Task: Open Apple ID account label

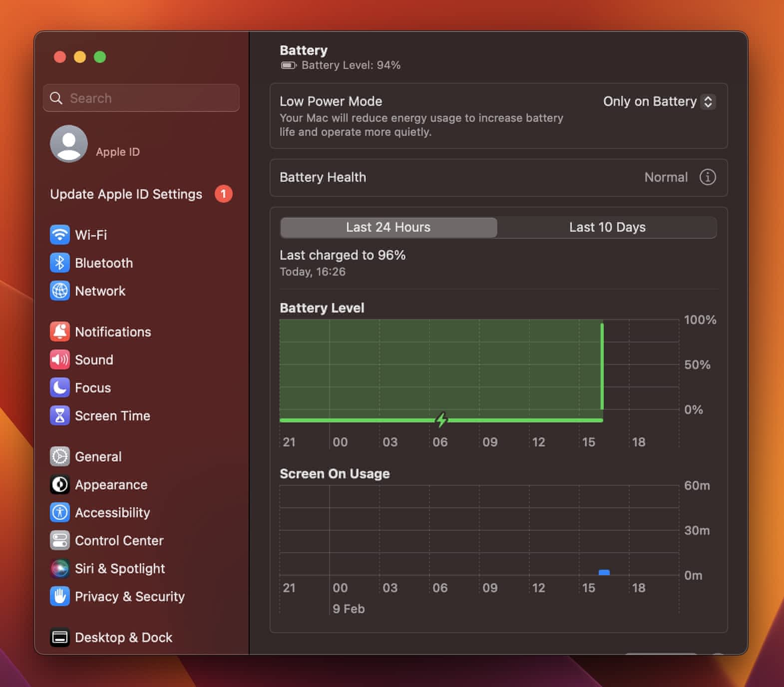Action: click(x=118, y=152)
